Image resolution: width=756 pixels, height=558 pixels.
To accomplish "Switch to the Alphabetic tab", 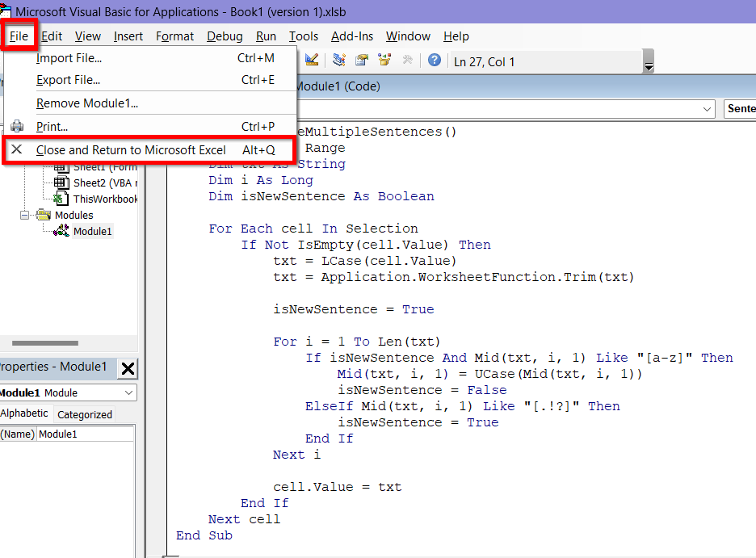I will point(24,413).
